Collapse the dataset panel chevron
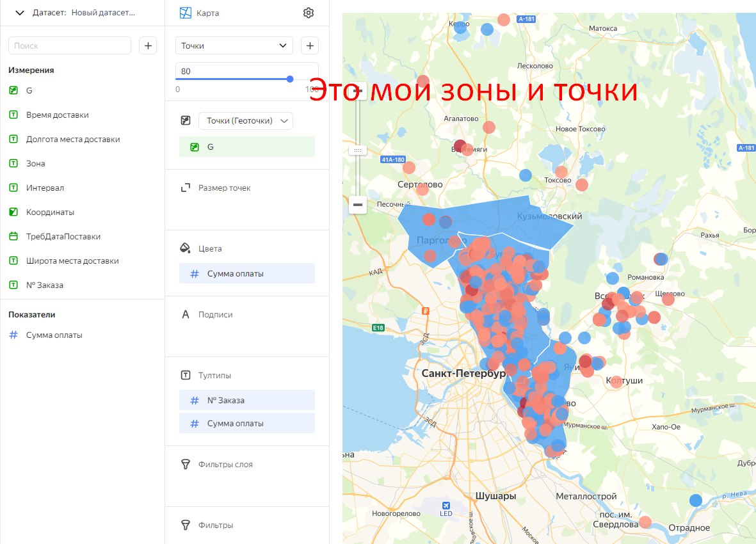756x544 pixels. 20,13
